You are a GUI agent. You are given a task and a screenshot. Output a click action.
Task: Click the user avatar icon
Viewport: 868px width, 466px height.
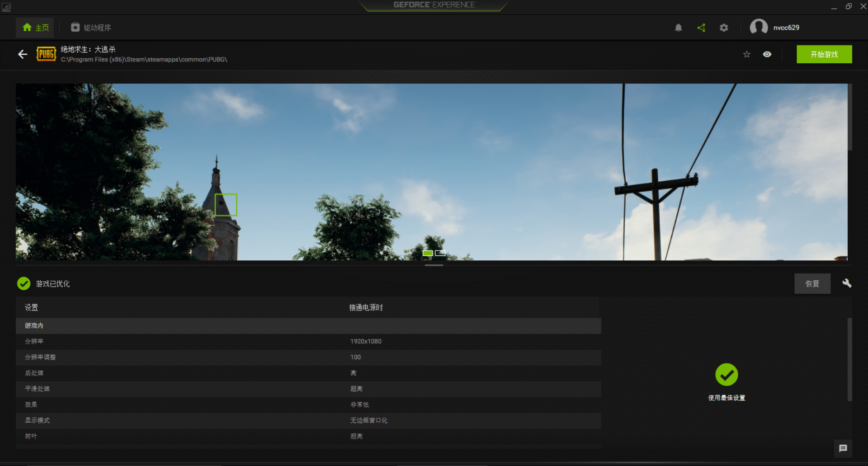tap(759, 27)
